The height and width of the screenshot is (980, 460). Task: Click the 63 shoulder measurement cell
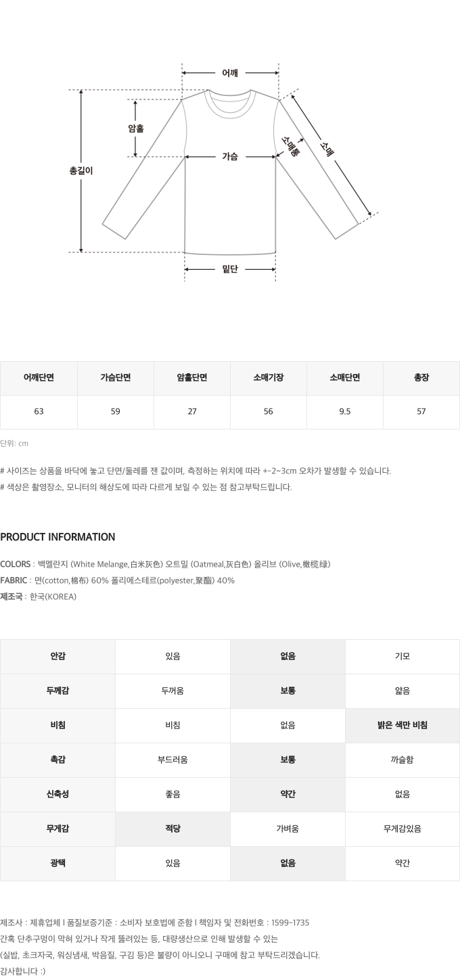(x=39, y=412)
